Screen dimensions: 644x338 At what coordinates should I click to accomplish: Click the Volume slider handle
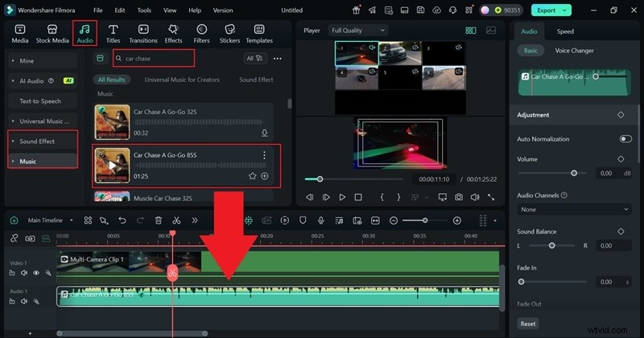574,173
